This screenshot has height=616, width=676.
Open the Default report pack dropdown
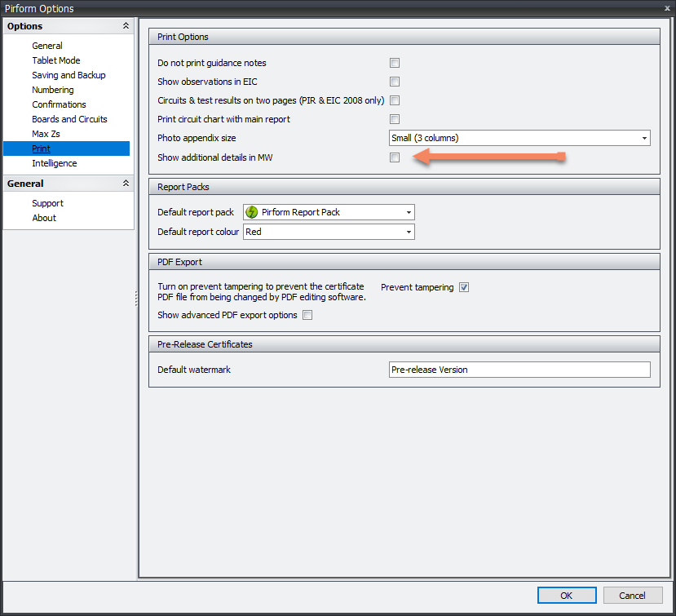[329, 212]
